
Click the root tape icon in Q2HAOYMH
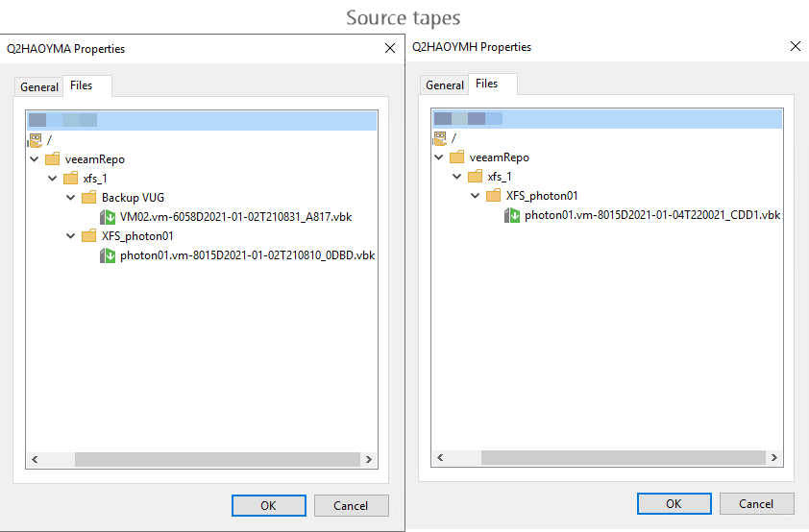click(440, 138)
